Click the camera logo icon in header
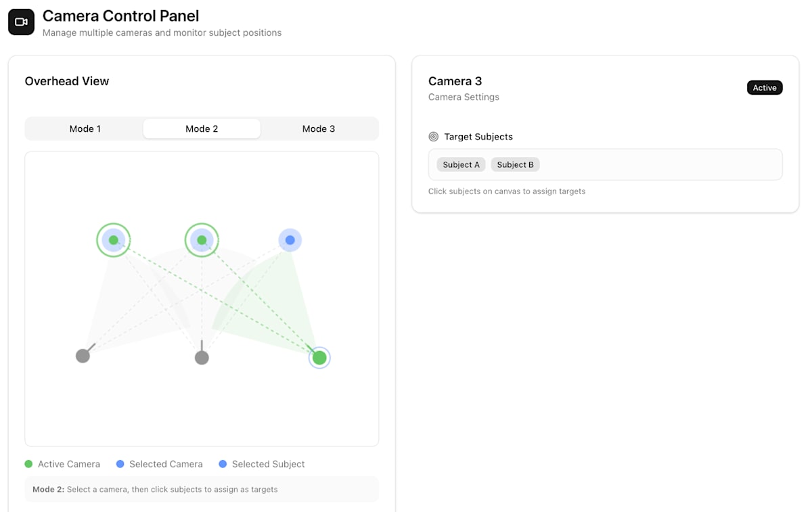Viewport: 812px width, 512px height. (21, 22)
